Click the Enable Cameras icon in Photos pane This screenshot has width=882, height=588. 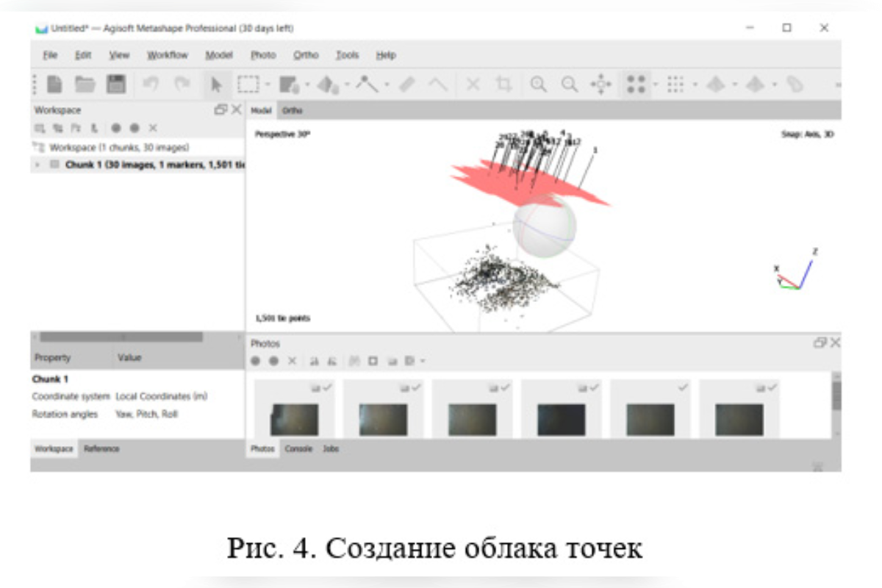256,361
